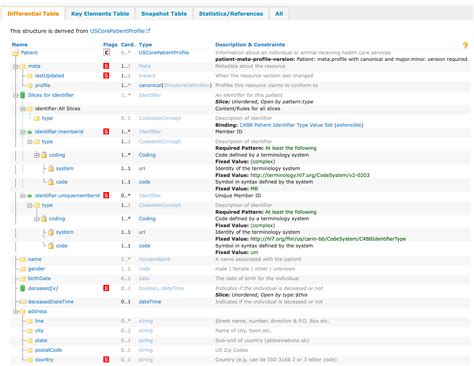Open the deceasedDateTime element link
The image size is (474, 366).
click(x=51, y=302)
